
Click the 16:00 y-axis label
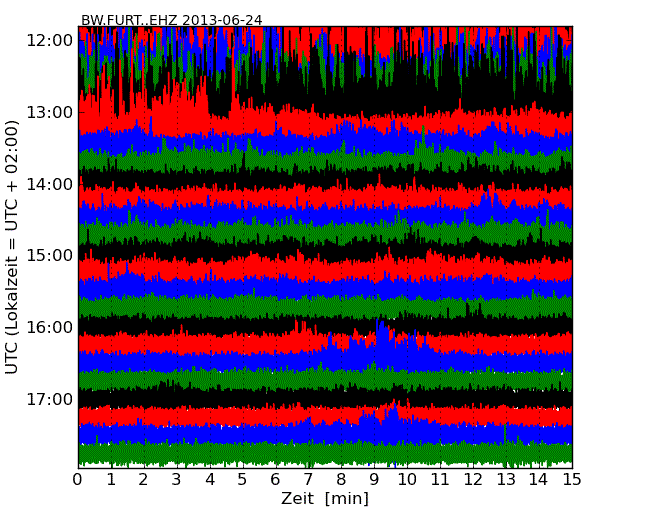coord(49,328)
